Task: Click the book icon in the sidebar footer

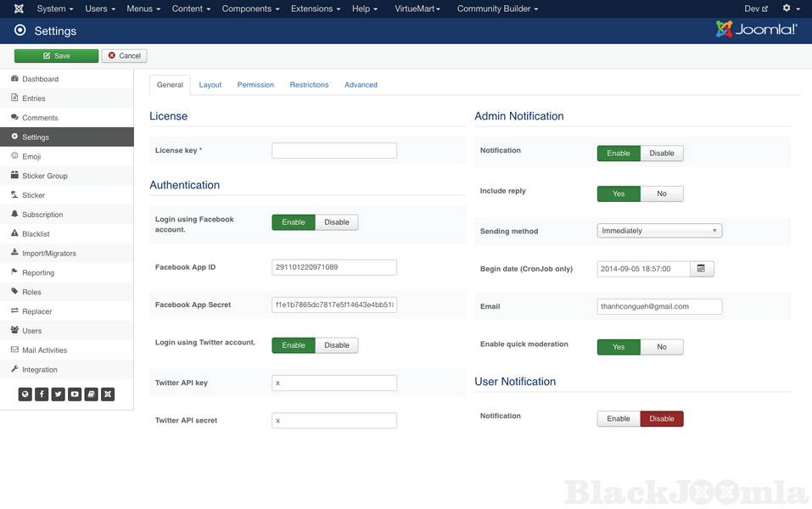Action: (91, 394)
